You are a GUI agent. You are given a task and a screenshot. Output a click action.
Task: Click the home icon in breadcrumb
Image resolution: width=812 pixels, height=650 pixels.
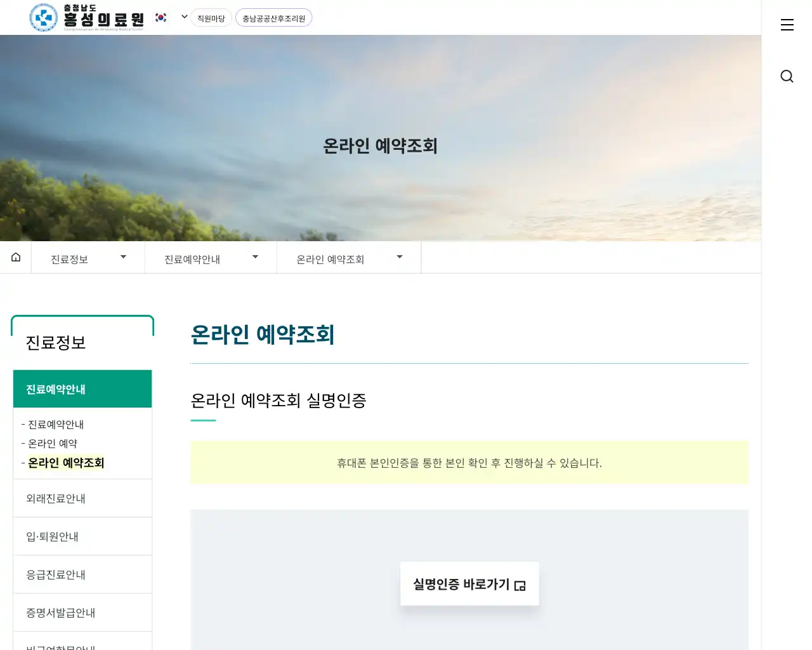pyautogui.click(x=16, y=257)
